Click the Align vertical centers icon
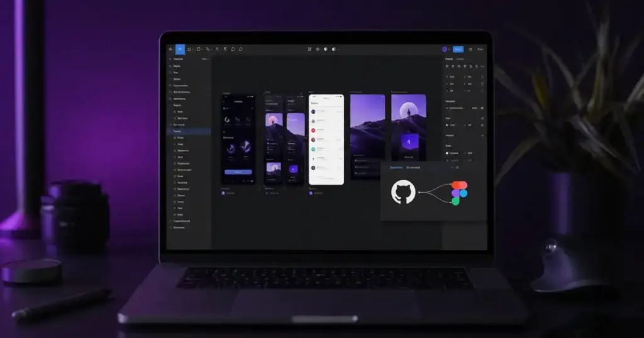644x338 pixels. click(x=470, y=66)
